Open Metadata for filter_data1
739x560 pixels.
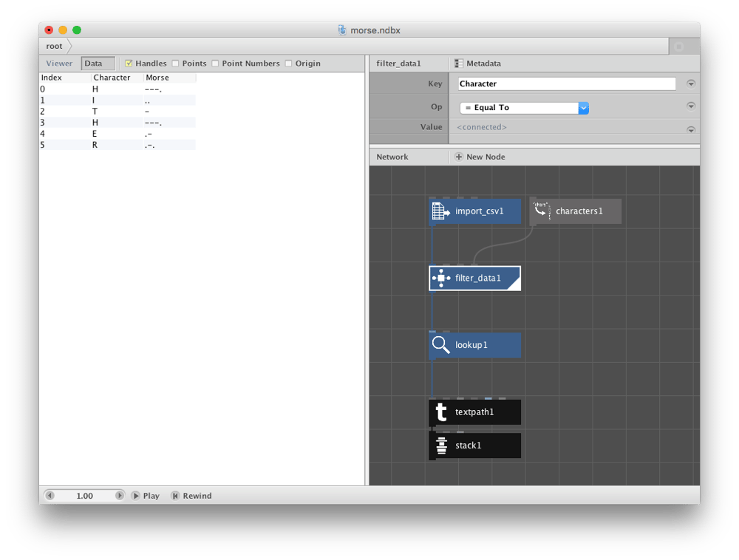pyautogui.click(x=478, y=64)
